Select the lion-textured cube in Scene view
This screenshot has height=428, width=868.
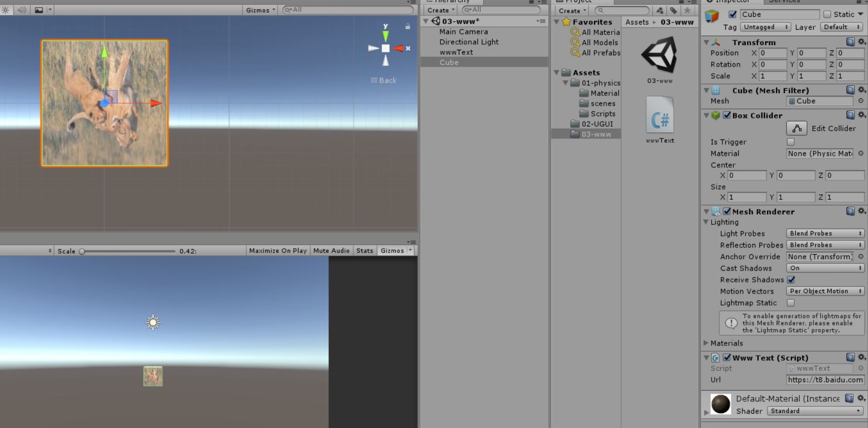pyautogui.click(x=105, y=103)
